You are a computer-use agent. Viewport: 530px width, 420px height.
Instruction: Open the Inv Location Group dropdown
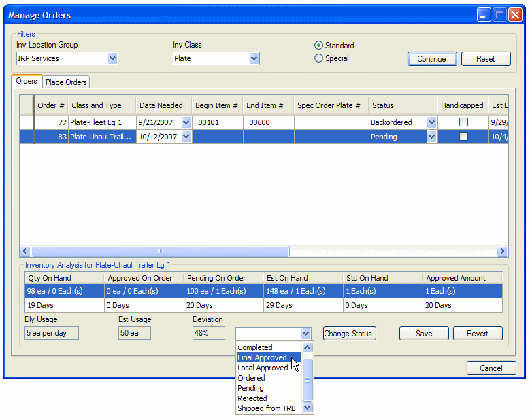coord(112,58)
